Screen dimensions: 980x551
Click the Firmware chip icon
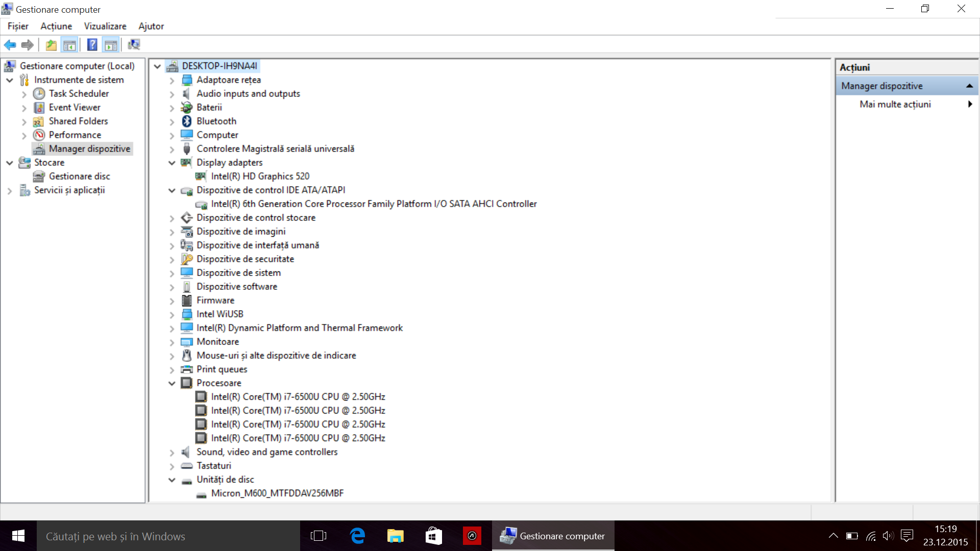187,300
